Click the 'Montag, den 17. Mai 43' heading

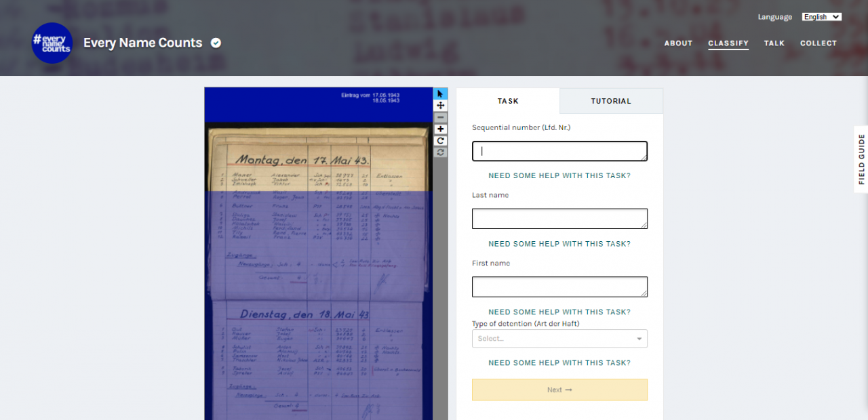(x=302, y=160)
